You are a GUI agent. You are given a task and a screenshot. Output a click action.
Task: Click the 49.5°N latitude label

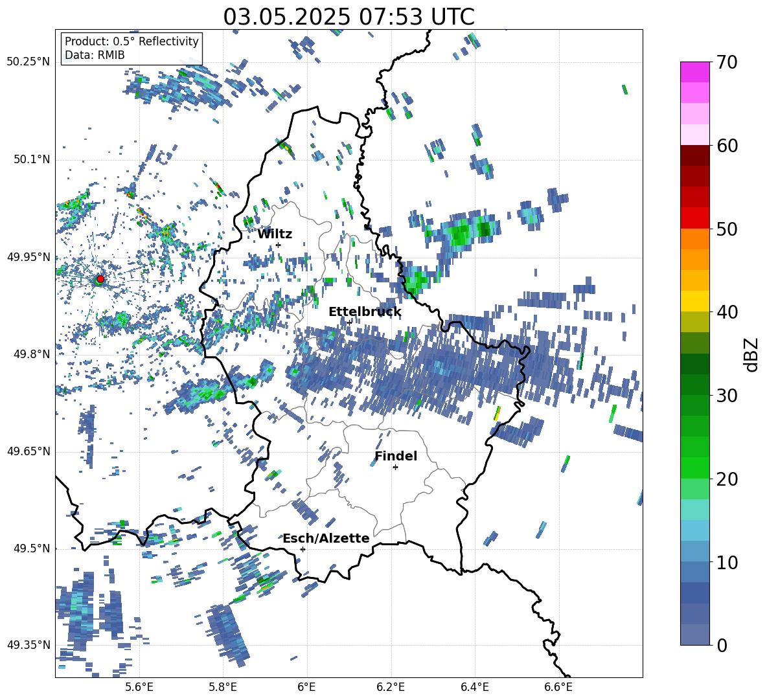pos(32,548)
